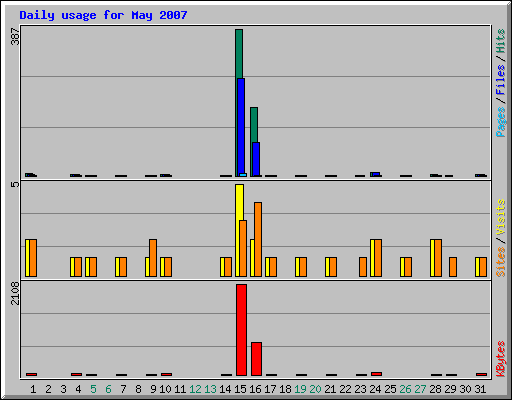The width and height of the screenshot is (512, 400).
Task: Click the orange Sites bar for day 9
Action: click(x=153, y=258)
